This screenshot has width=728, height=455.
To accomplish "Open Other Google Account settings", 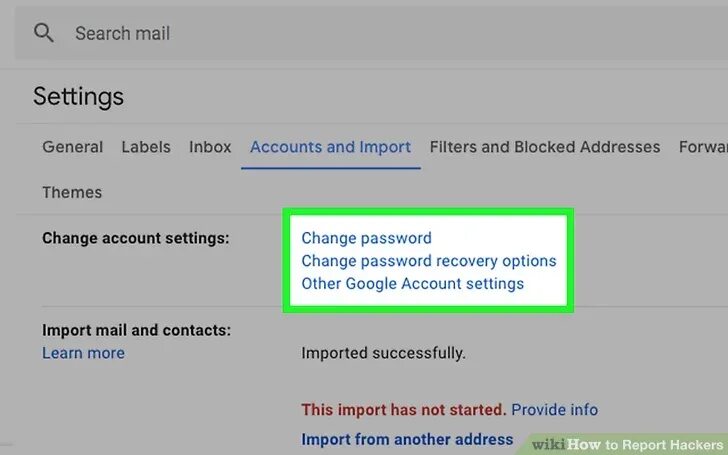I will (x=412, y=283).
